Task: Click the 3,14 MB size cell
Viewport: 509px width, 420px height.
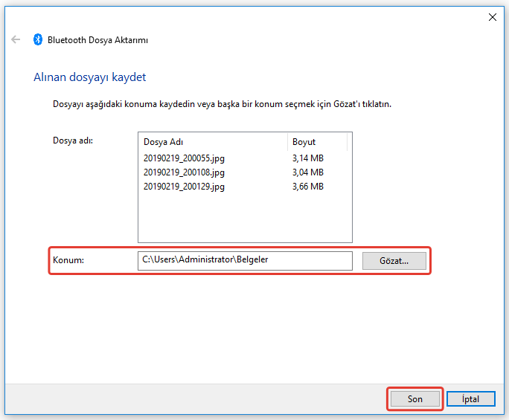Action: [x=308, y=158]
